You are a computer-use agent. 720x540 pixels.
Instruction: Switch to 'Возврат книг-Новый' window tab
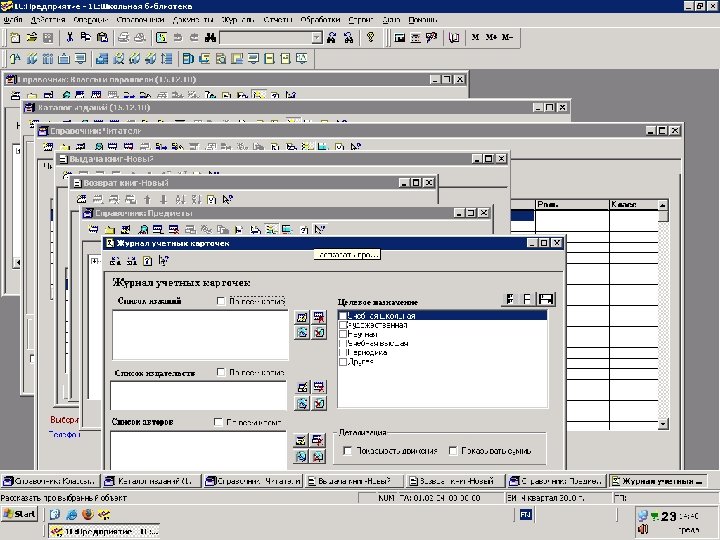(x=456, y=481)
